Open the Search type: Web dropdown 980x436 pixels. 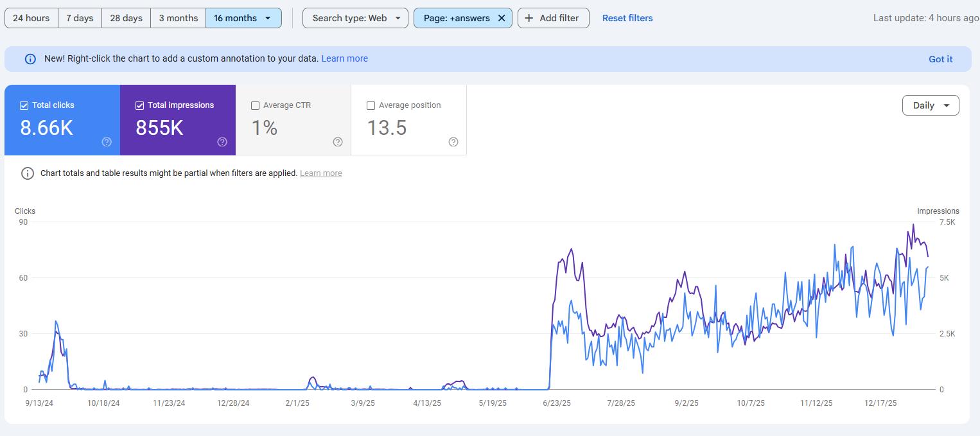354,18
